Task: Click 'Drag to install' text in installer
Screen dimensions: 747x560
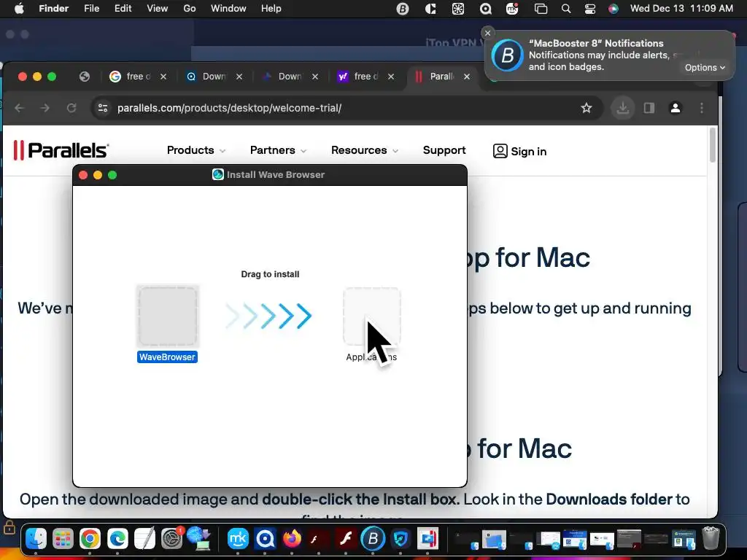Action: point(270,274)
